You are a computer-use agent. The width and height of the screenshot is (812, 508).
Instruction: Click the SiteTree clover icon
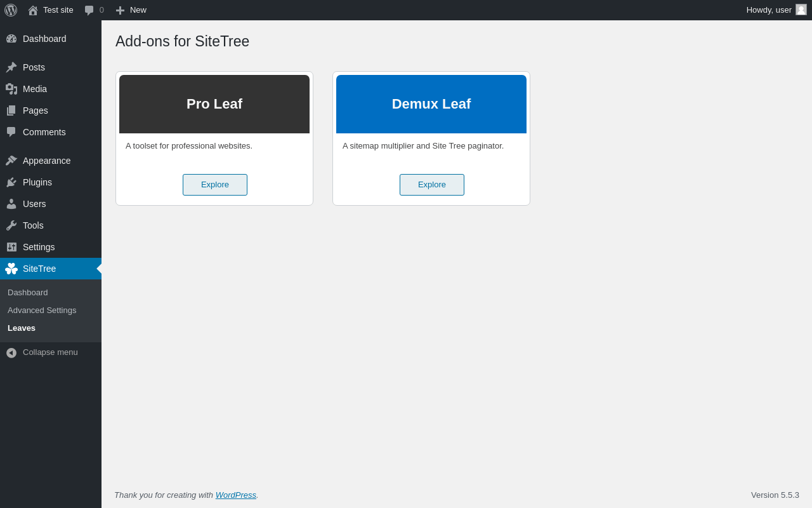(11, 269)
